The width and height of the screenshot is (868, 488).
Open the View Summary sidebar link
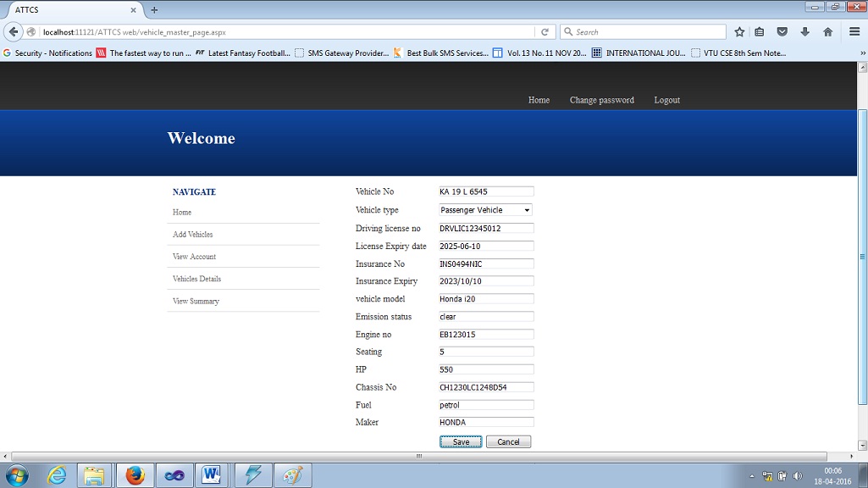196,302
